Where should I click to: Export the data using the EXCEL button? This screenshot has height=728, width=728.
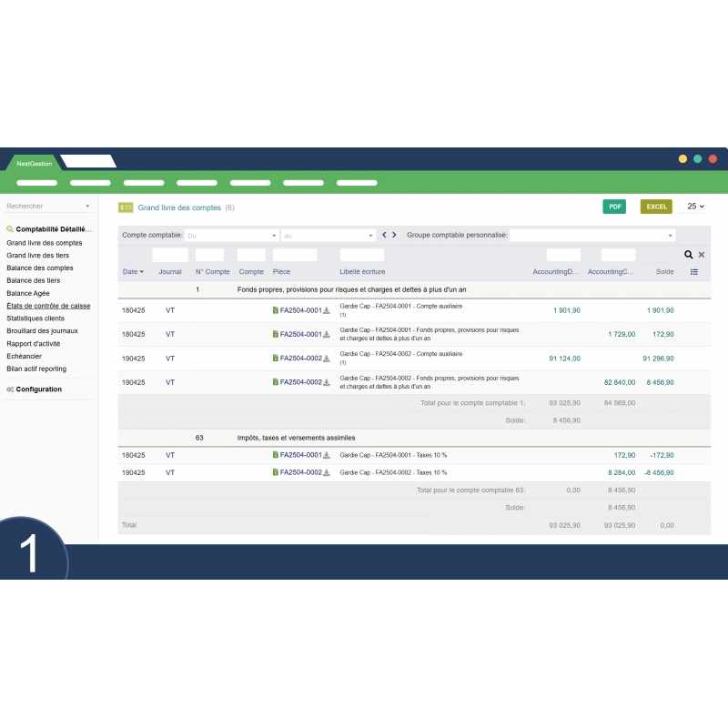(x=656, y=207)
